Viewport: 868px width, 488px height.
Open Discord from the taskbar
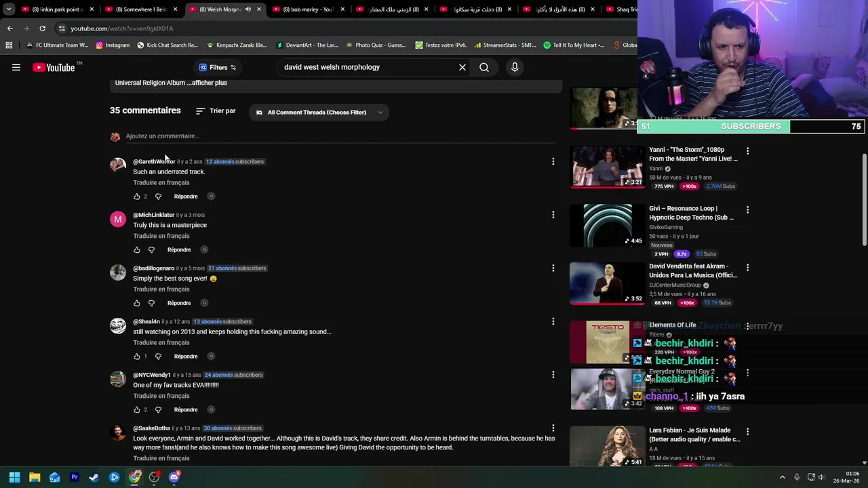click(174, 477)
